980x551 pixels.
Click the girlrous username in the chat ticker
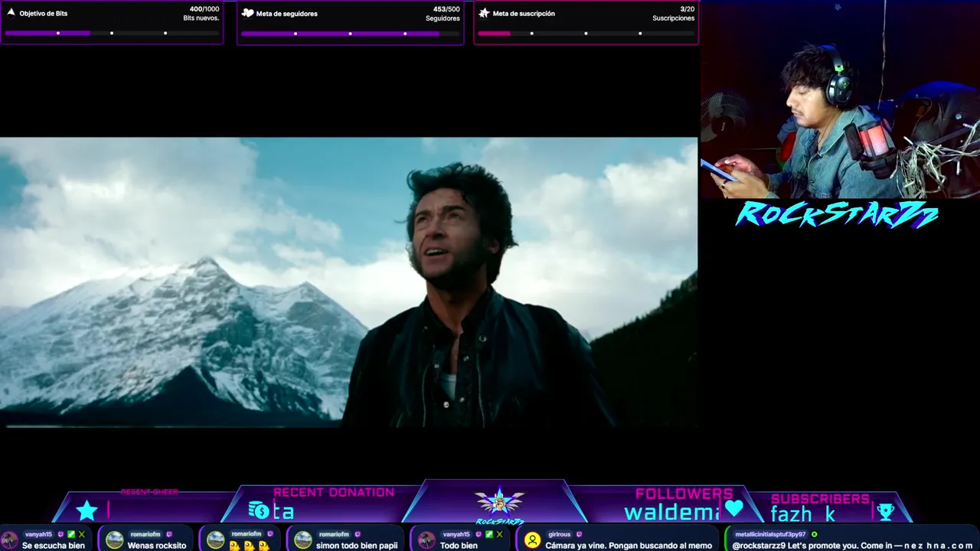(x=559, y=534)
